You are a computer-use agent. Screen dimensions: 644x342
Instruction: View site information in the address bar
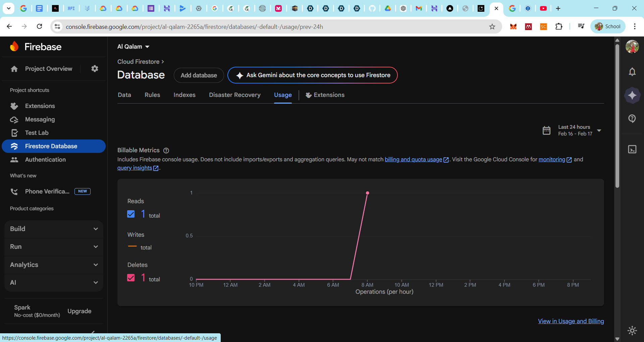click(x=57, y=26)
